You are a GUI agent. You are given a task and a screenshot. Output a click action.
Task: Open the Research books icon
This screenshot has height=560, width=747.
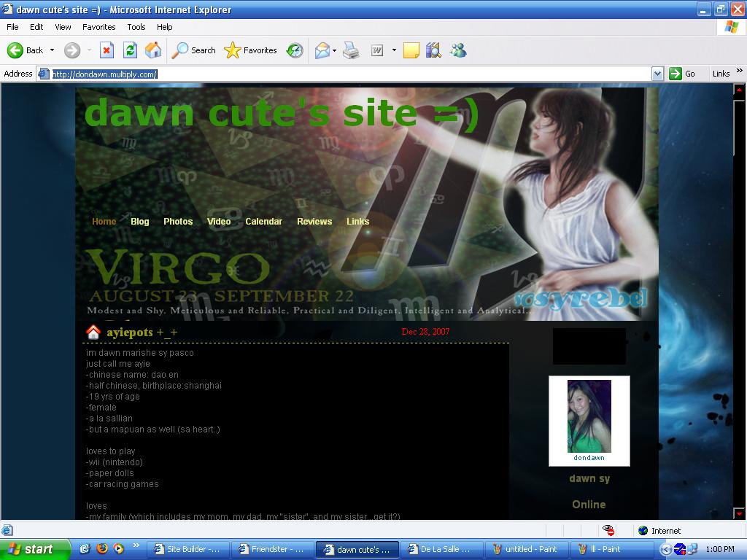tap(433, 50)
